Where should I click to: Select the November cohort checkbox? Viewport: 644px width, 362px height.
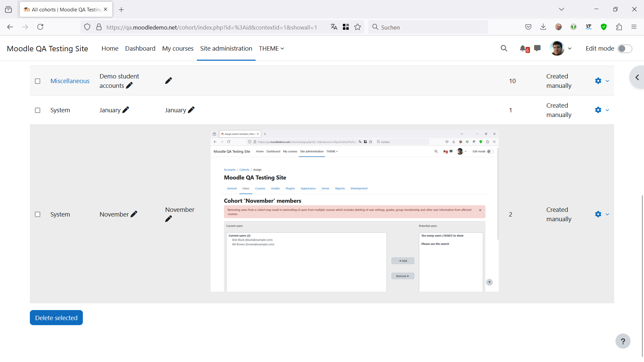(38, 215)
